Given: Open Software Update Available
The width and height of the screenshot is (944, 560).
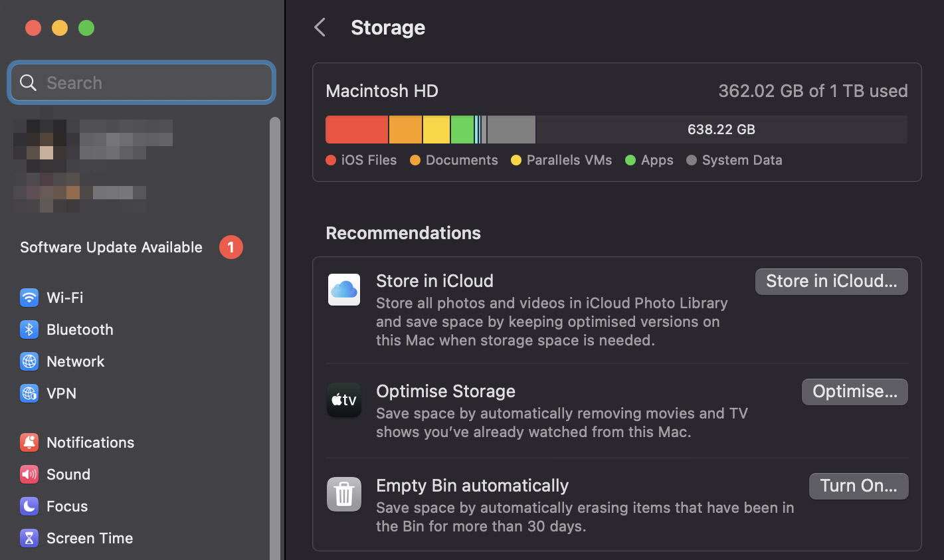Looking at the screenshot, I should tap(111, 247).
